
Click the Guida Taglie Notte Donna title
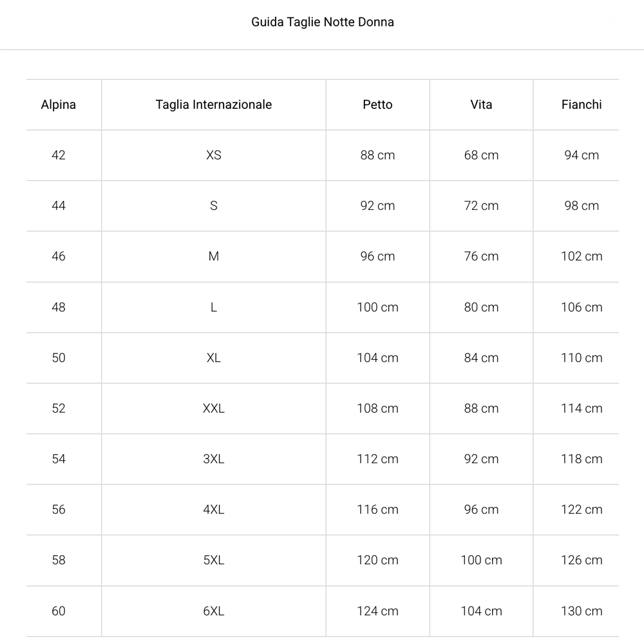pos(323,22)
